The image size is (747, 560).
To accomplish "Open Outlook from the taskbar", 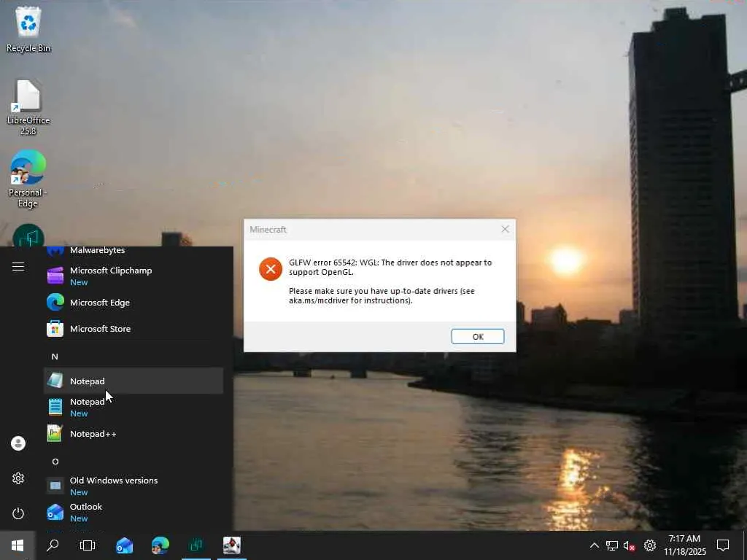I will tap(124, 545).
